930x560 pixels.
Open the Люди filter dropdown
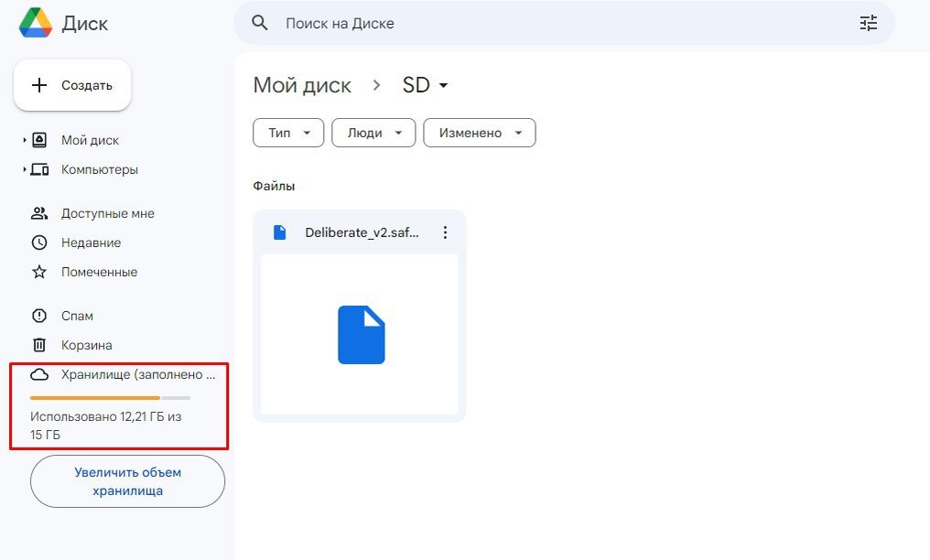(373, 133)
